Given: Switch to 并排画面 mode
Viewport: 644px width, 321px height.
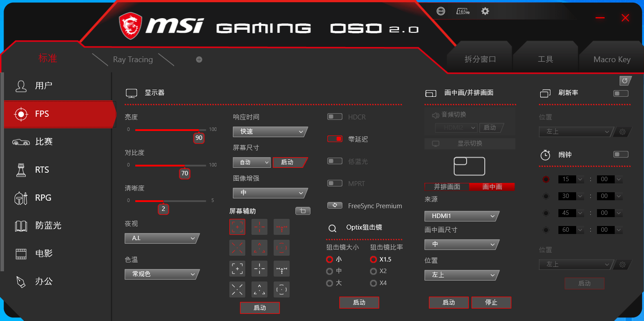Looking at the screenshot, I should point(447,187).
